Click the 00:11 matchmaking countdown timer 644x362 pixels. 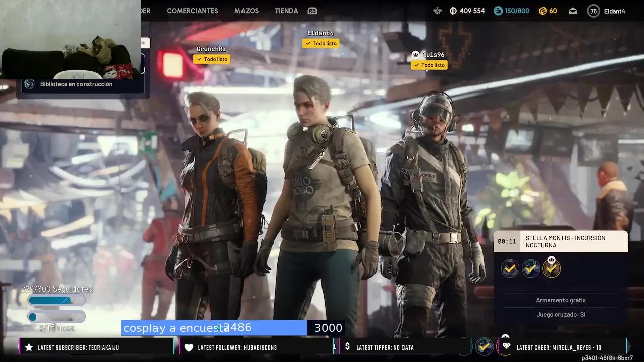507,241
